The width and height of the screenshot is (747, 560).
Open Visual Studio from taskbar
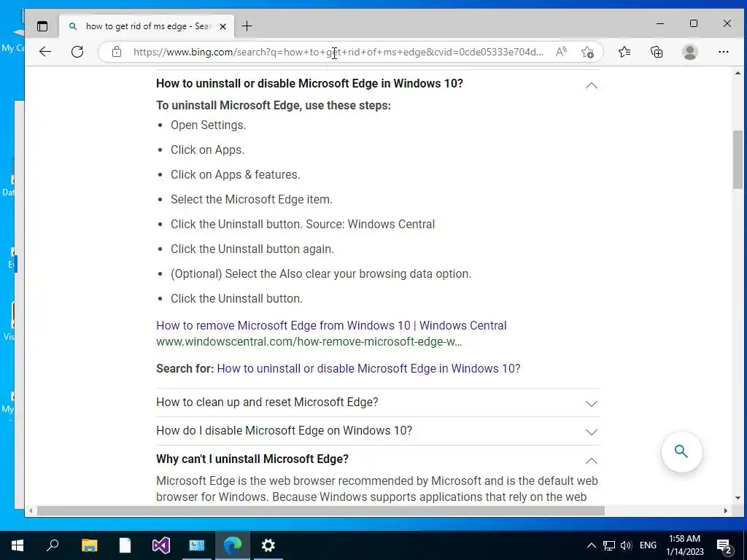pyautogui.click(x=161, y=545)
